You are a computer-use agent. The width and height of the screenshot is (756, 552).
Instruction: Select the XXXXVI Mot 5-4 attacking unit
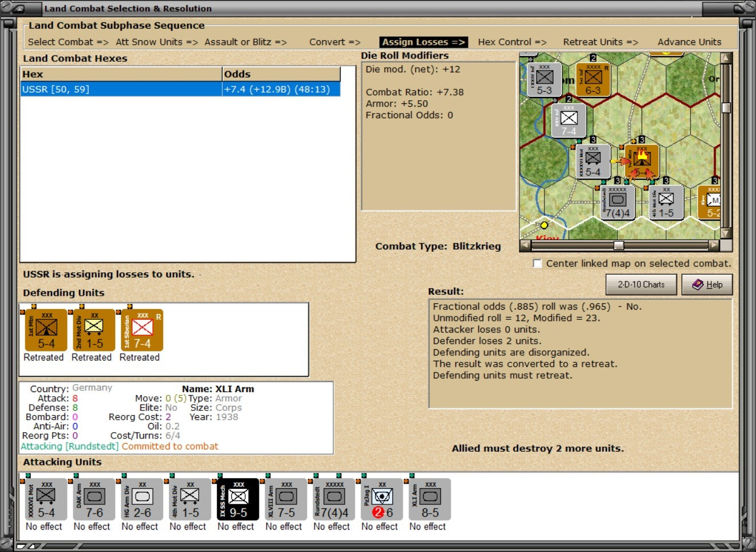(46, 499)
